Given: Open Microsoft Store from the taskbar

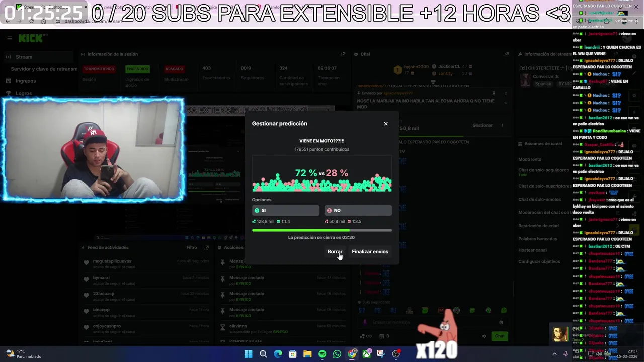Looking at the screenshot, I should tap(292, 354).
